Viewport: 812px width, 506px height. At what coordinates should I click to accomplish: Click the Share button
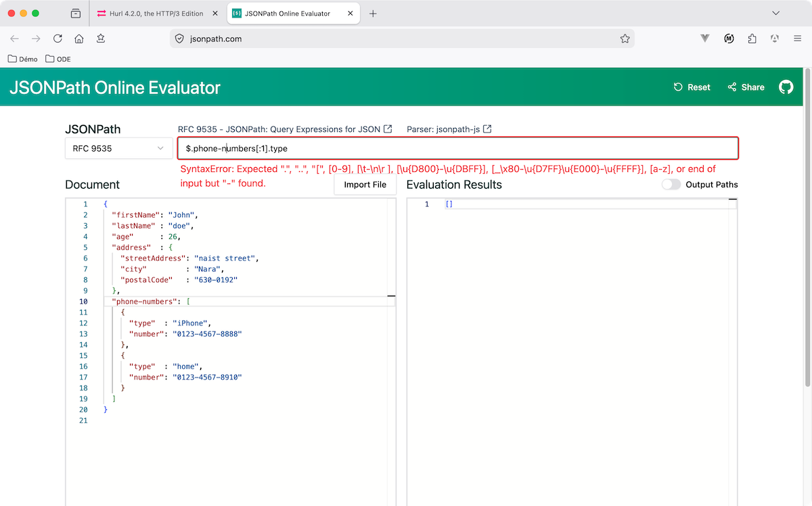click(x=745, y=87)
